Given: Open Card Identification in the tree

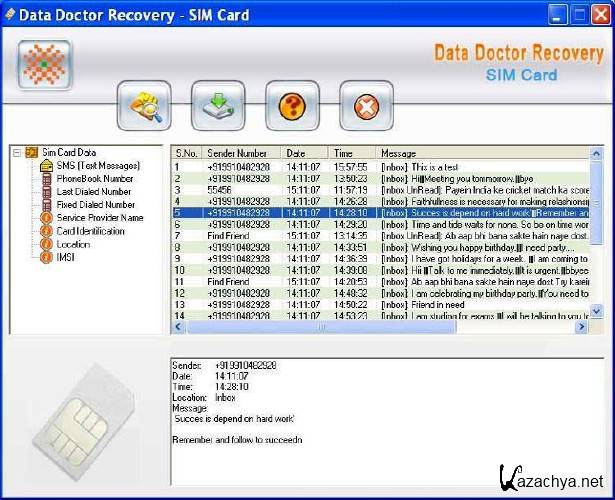Looking at the screenshot, I should coord(90,231).
